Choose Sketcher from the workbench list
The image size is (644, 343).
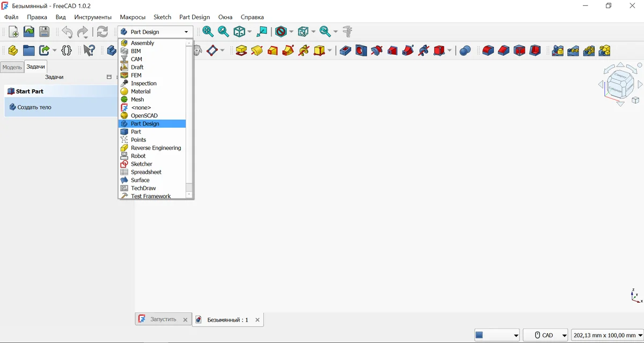(142, 164)
